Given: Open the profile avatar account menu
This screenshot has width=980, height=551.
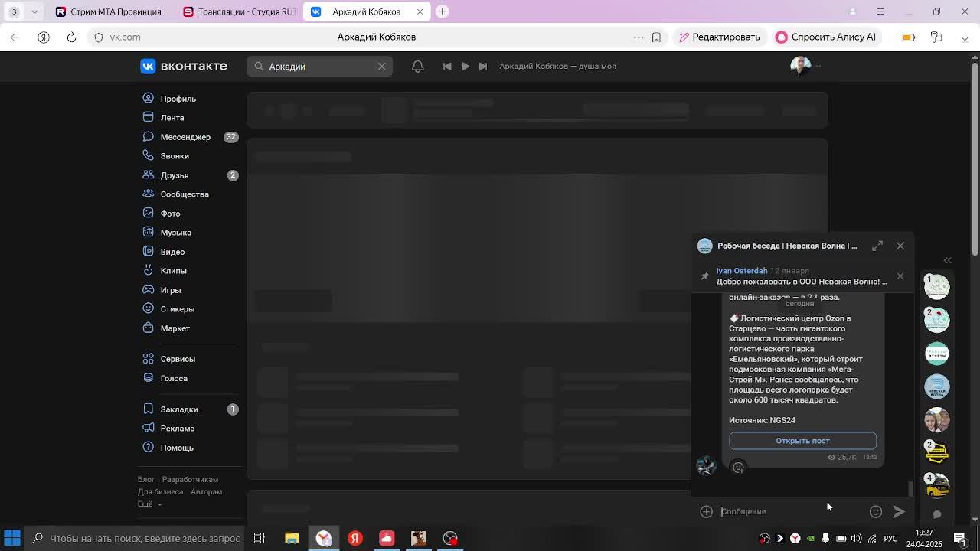Looking at the screenshot, I should 805,67.
